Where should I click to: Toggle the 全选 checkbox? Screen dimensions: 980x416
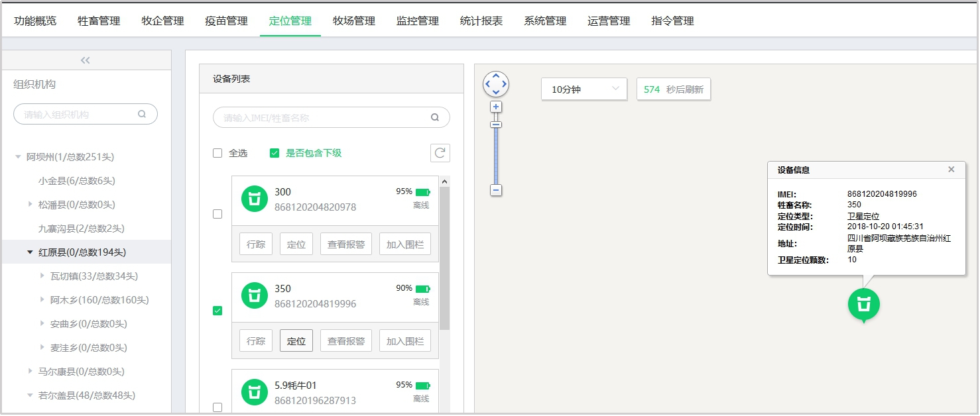pyautogui.click(x=217, y=153)
